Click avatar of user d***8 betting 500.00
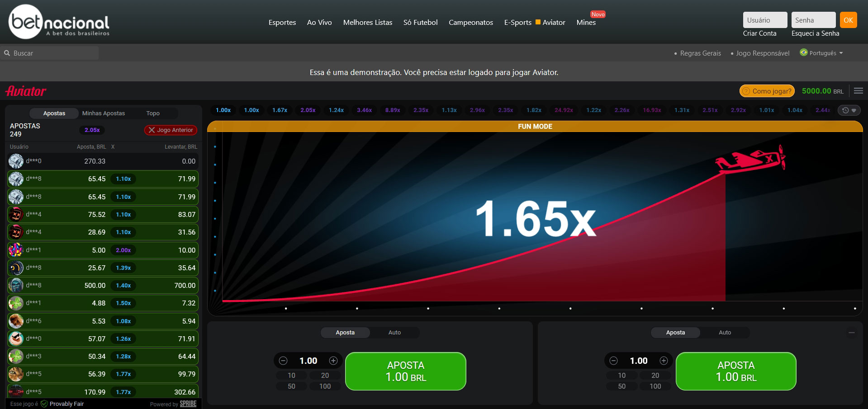Viewport: 868px width, 409px height. (16, 285)
